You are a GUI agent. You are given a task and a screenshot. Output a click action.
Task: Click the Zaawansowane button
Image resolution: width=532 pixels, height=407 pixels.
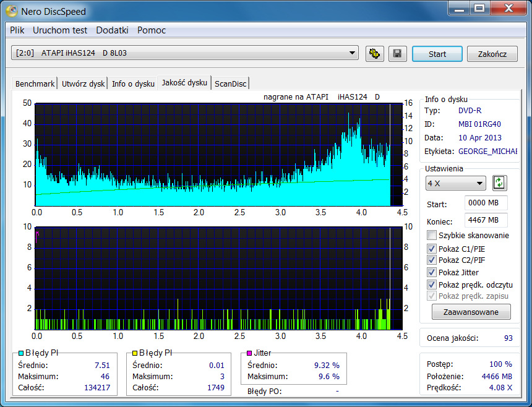pos(471,312)
